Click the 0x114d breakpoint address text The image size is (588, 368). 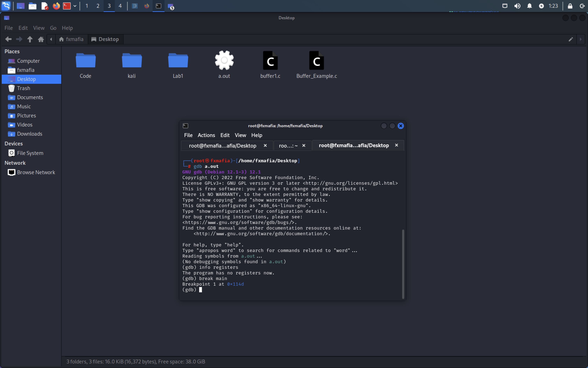tap(235, 284)
